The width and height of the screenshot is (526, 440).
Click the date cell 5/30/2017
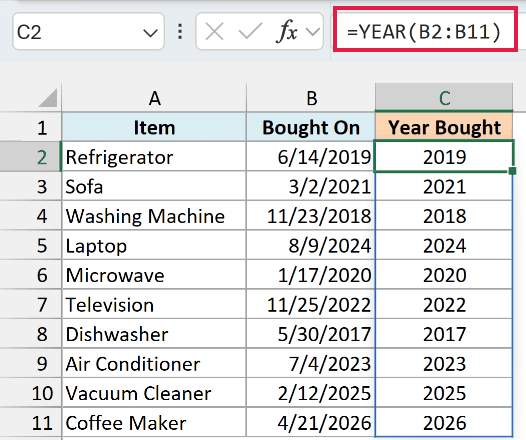click(x=311, y=334)
